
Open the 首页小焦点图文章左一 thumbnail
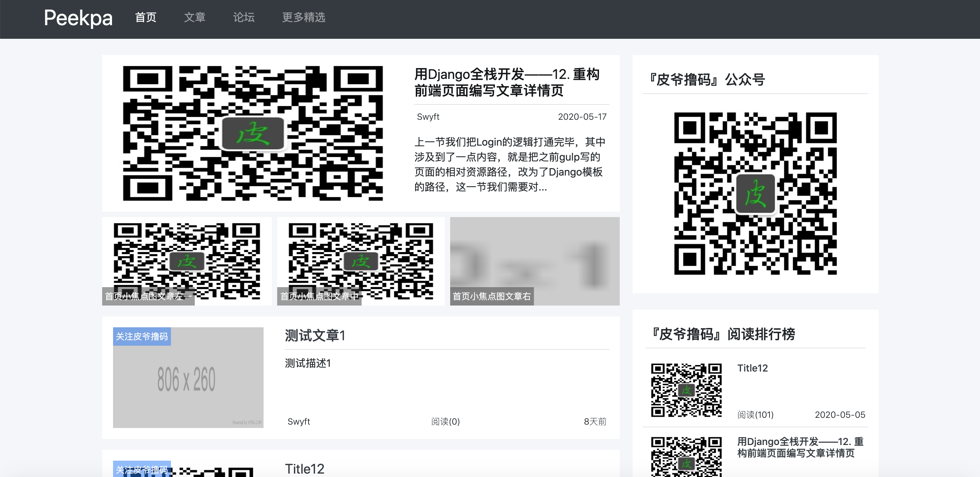187,261
